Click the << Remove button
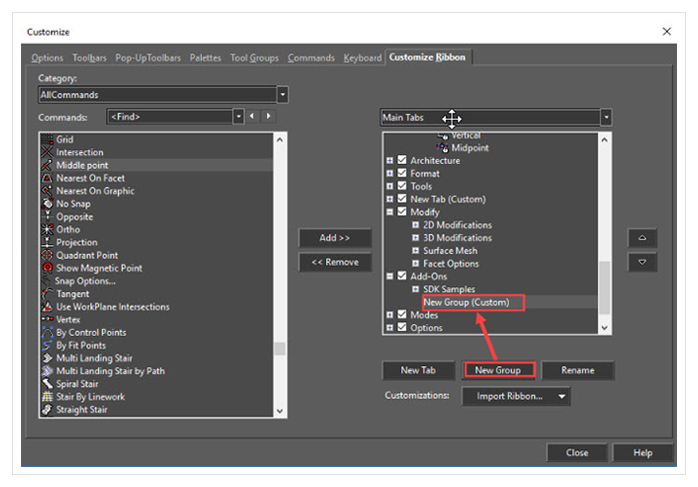 coord(335,262)
